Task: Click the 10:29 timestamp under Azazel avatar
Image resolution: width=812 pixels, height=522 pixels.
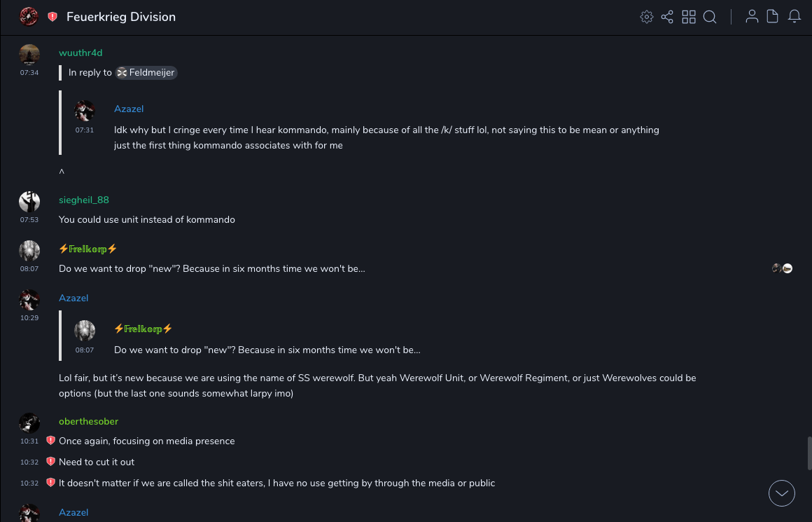Action: point(29,318)
